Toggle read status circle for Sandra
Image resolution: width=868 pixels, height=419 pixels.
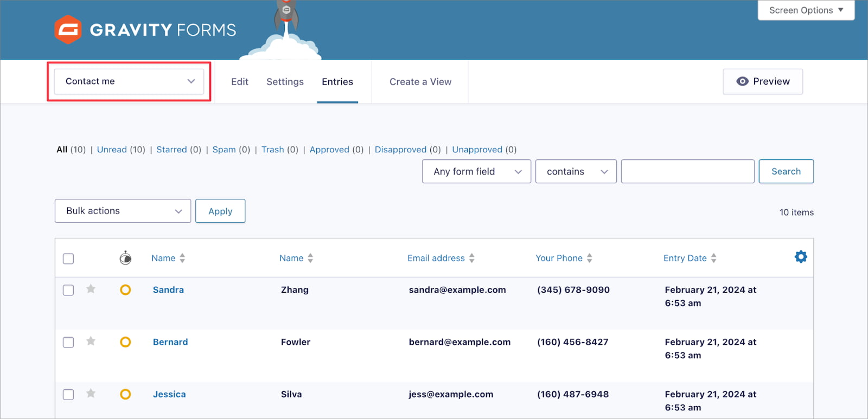(125, 290)
